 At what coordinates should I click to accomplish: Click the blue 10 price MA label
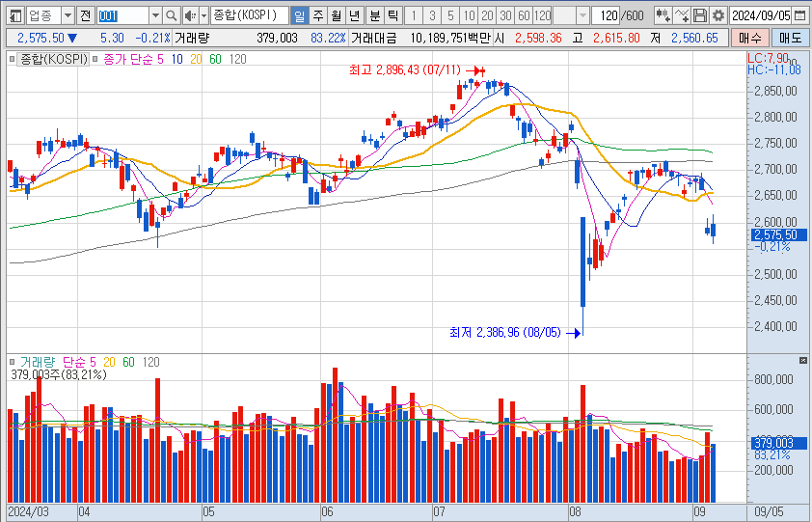(x=177, y=59)
